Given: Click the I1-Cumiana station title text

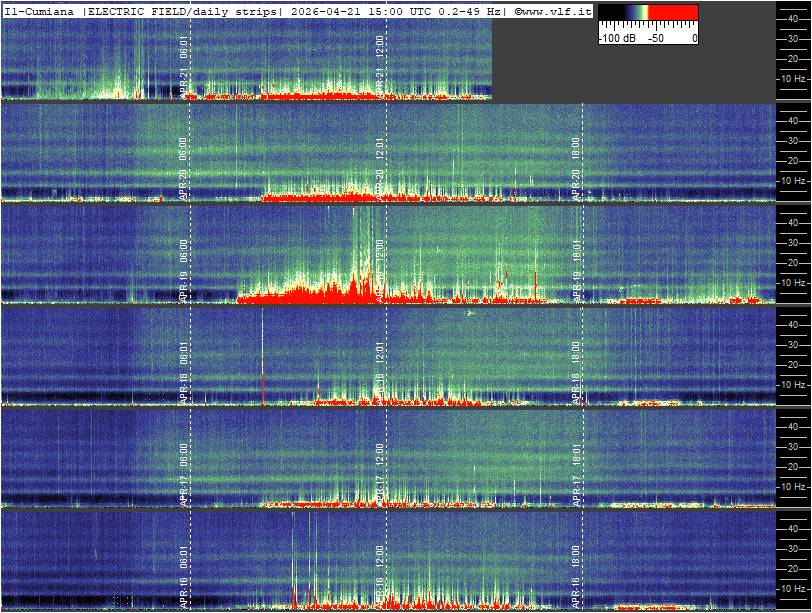Looking at the screenshot, I should tap(39, 11).
